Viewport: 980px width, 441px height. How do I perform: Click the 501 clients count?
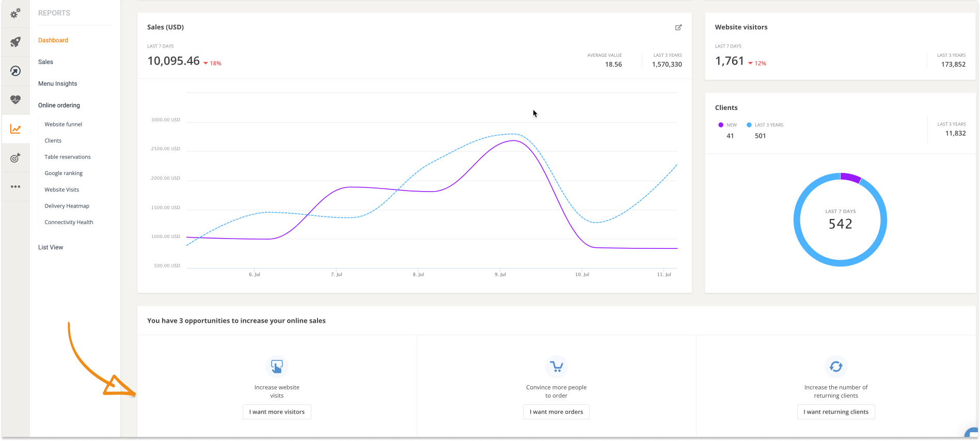[760, 136]
